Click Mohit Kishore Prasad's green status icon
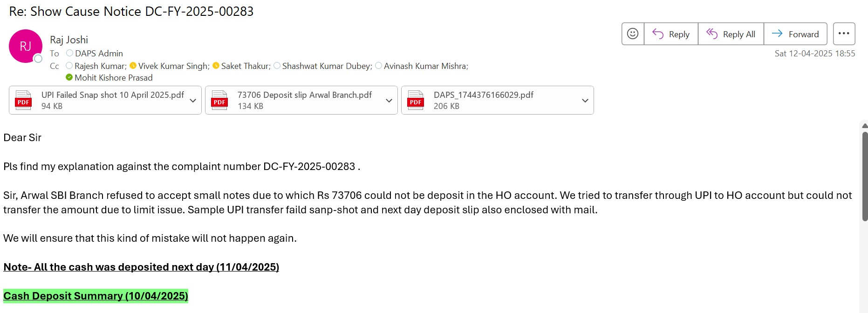Image resolution: width=868 pixels, height=313 pixels. coord(69,77)
